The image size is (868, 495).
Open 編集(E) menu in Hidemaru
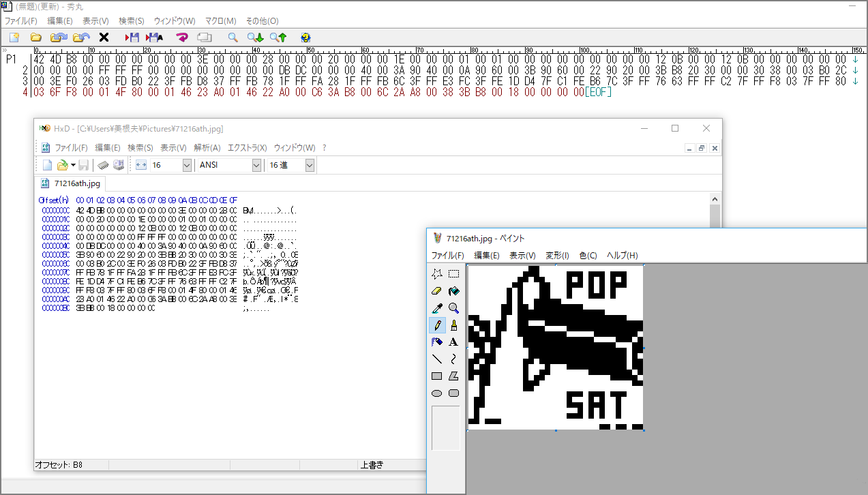[60, 21]
